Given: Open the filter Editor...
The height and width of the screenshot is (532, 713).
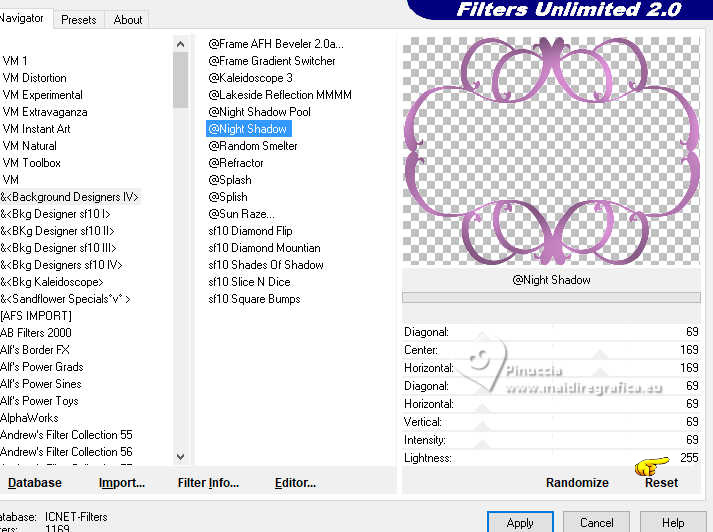Looking at the screenshot, I should (295, 482).
